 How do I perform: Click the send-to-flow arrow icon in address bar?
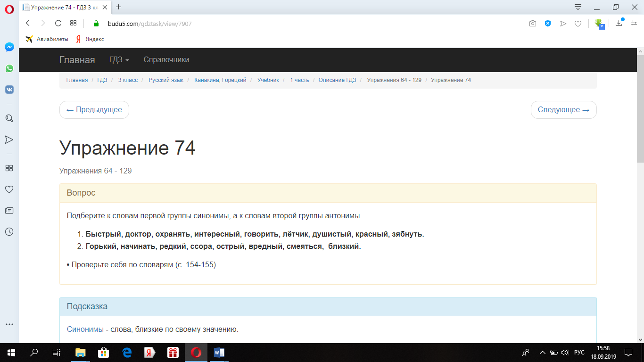563,23
